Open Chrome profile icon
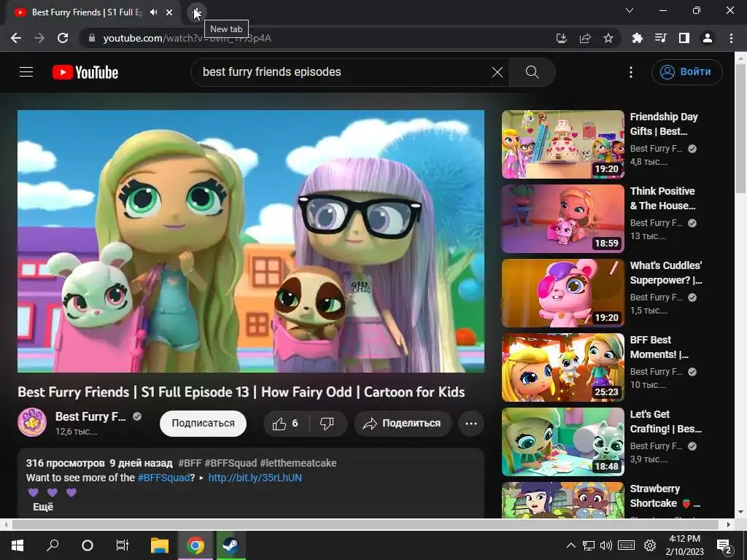Screen dimensions: 747x560 click(708, 38)
